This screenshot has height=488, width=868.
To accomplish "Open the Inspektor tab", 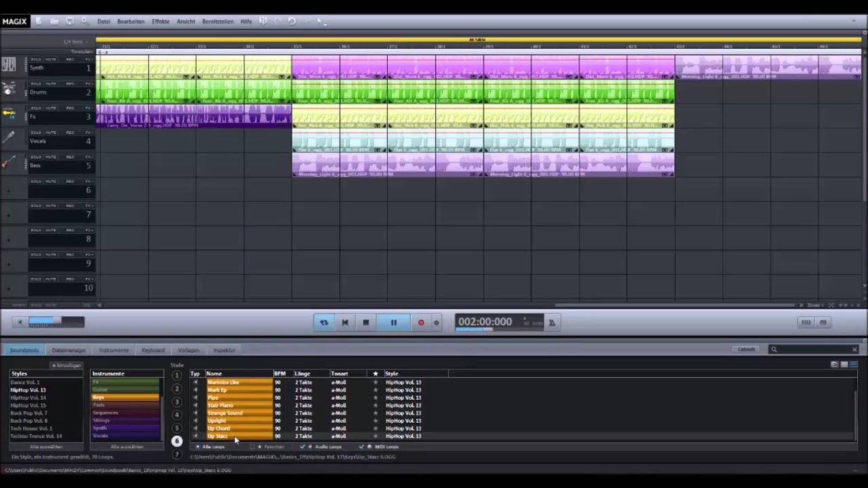I will [224, 350].
